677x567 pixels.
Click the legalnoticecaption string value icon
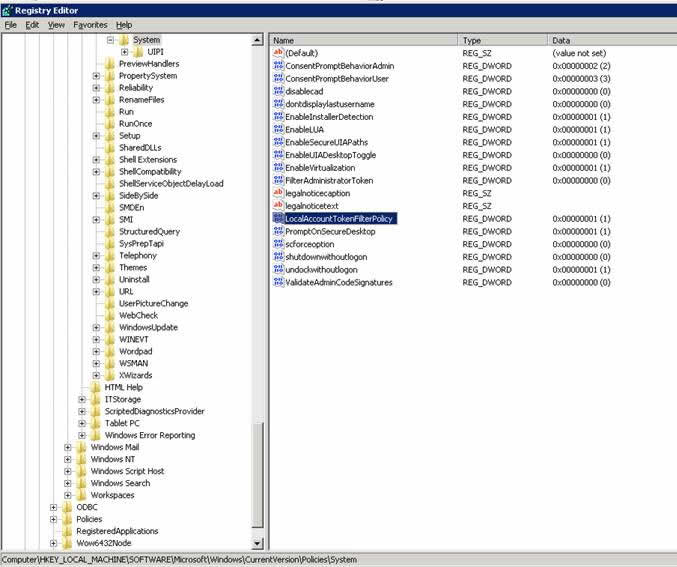pos(278,193)
